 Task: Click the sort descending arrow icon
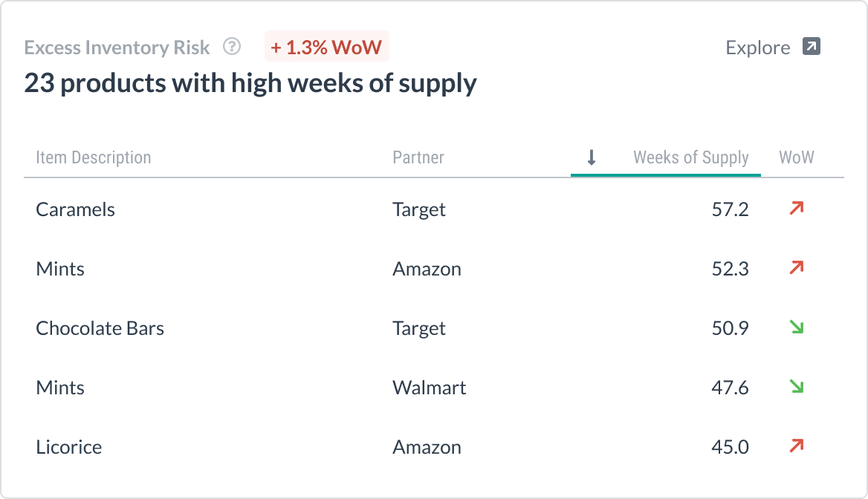tap(592, 157)
